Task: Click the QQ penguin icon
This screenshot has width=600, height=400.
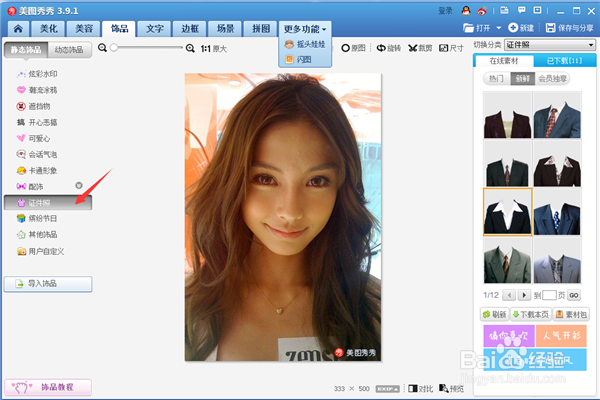Action: tap(466, 11)
